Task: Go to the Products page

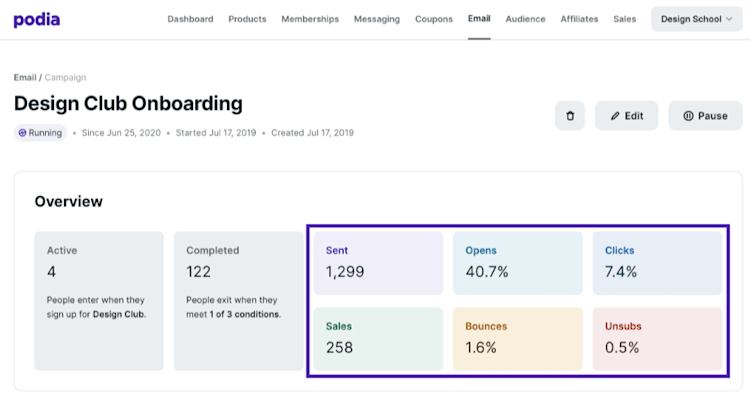Action: [x=247, y=19]
